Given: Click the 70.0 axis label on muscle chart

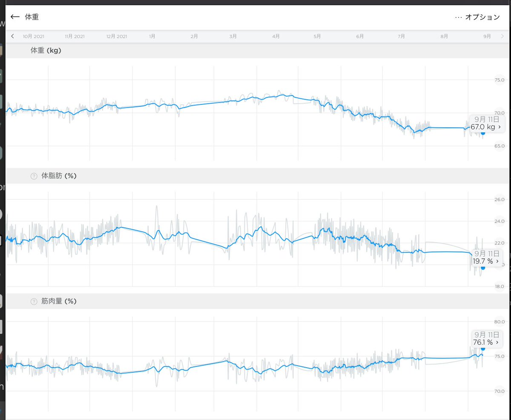Looking at the screenshot, I should [x=499, y=391].
